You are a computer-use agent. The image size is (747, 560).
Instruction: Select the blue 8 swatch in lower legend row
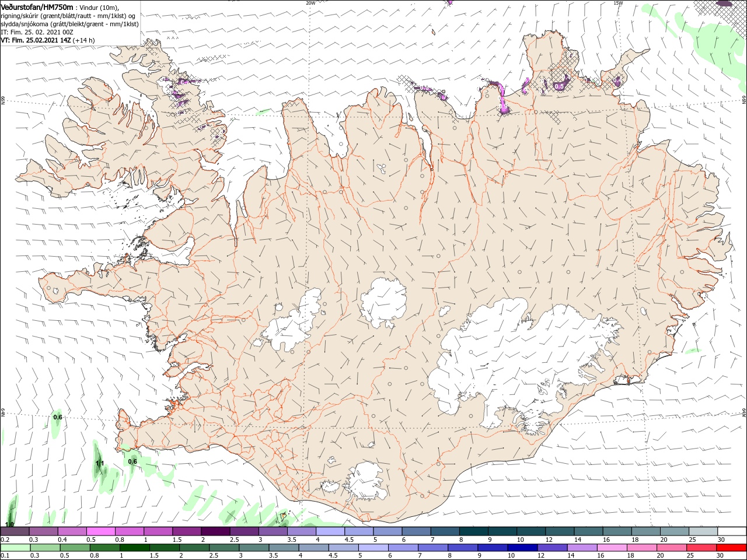[x=462, y=548]
